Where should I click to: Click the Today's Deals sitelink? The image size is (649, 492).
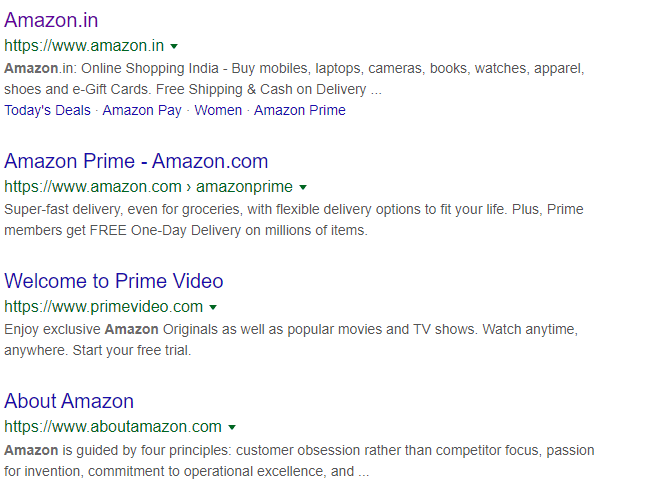[47, 110]
